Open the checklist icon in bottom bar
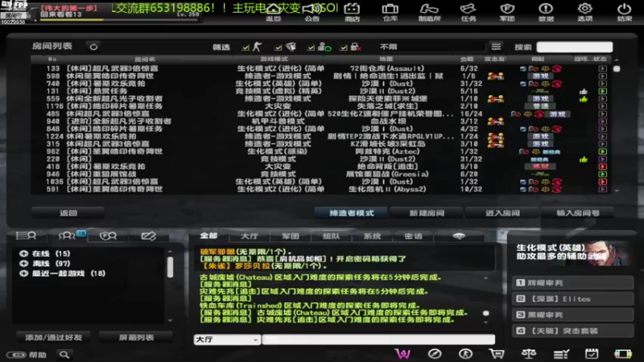 tap(560, 354)
